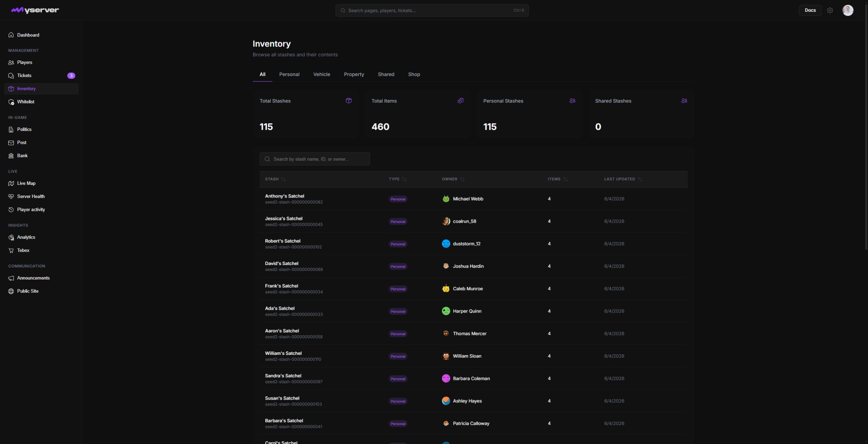Click the Server Health heartbeat icon
This screenshot has height=444, width=868.
[x=11, y=197]
